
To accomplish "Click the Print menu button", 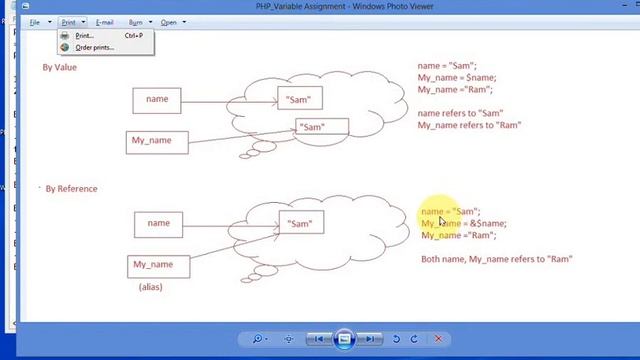I will [x=69, y=22].
